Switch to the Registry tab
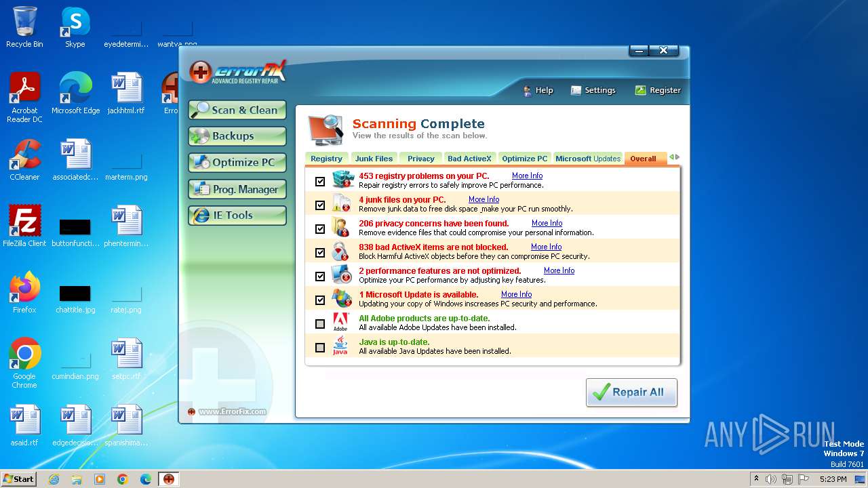The image size is (868, 488). click(x=326, y=159)
